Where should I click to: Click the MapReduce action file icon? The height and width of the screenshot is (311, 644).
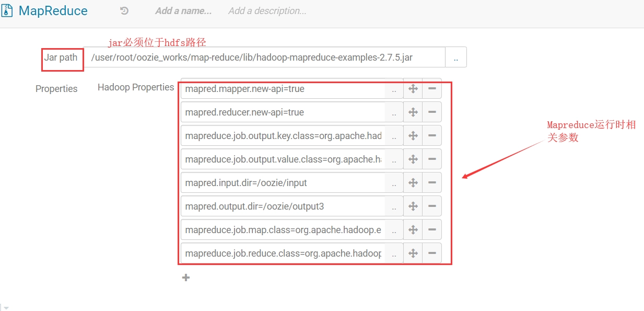coord(7,10)
